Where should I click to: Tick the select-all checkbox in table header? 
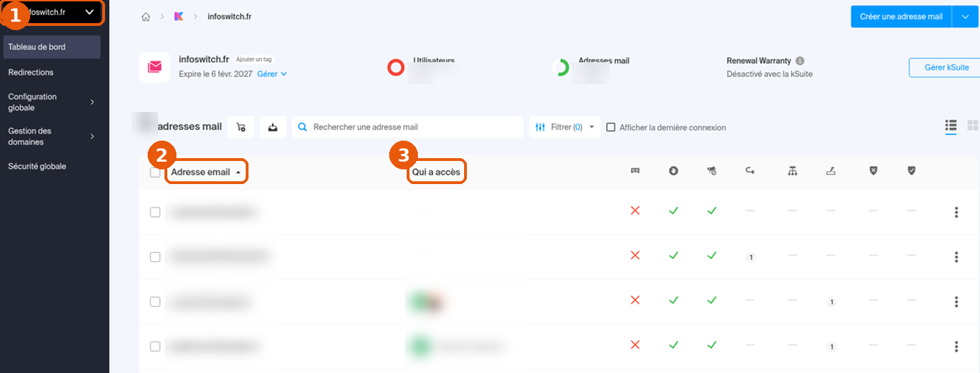point(155,172)
